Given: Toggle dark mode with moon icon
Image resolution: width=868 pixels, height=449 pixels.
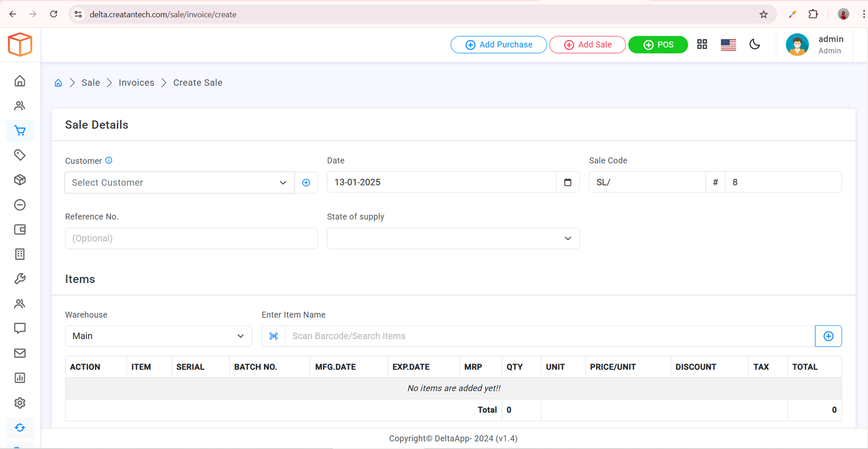Looking at the screenshot, I should pyautogui.click(x=755, y=44).
